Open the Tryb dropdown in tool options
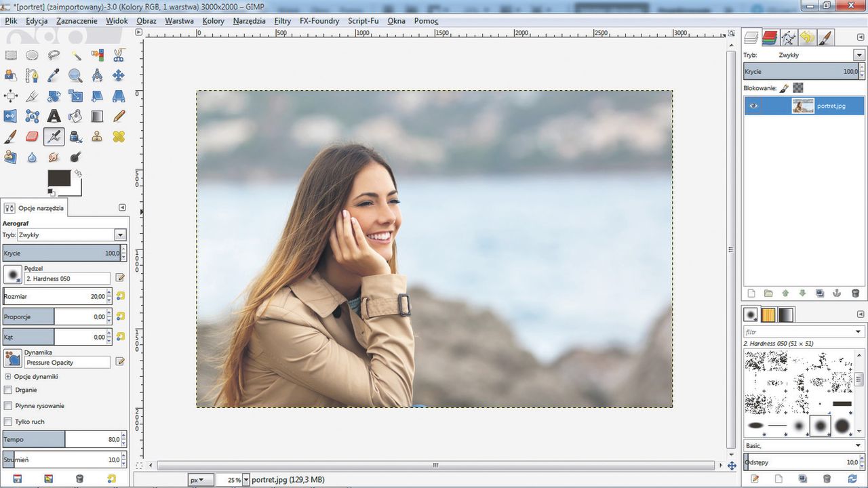 (120, 235)
